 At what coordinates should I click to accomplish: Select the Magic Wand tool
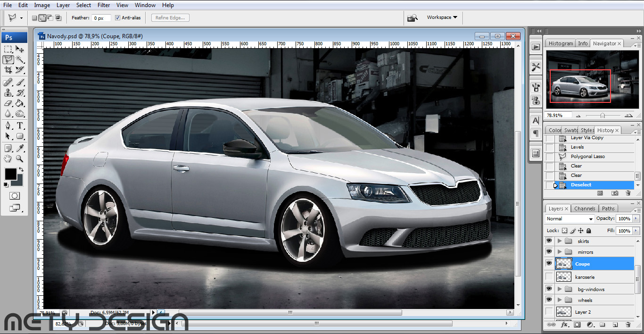click(x=20, y=59)
